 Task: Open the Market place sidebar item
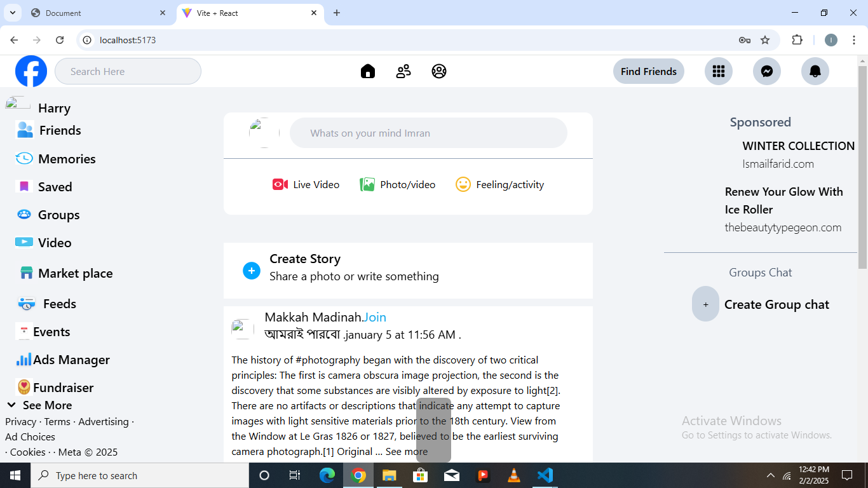tap(66, 273)
